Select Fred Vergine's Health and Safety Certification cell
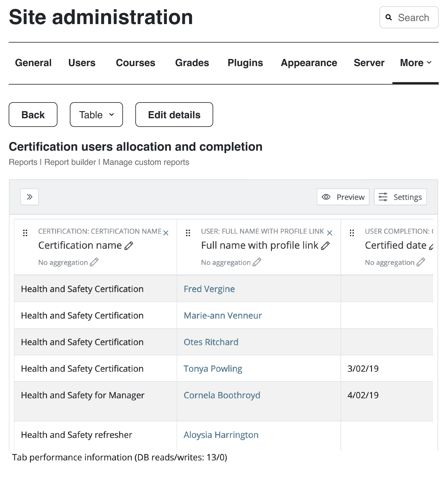448x489 pixels. pyautogui.click(x=95, y=289)
